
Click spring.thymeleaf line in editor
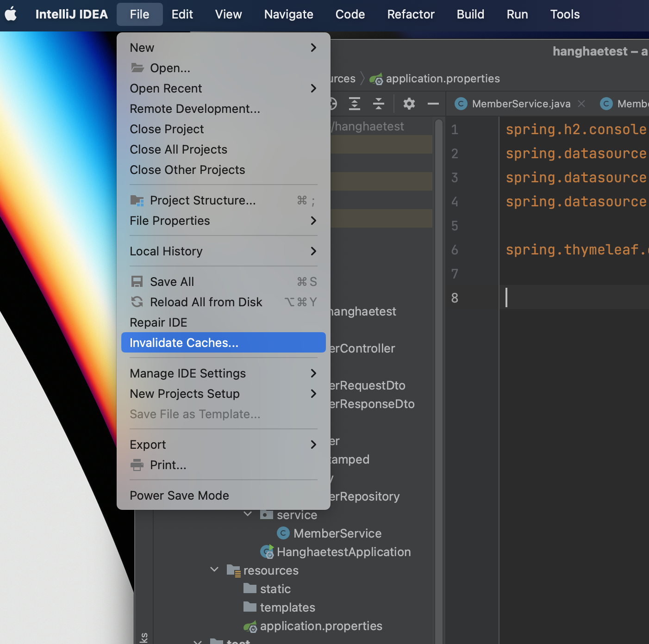coord(577,250)
